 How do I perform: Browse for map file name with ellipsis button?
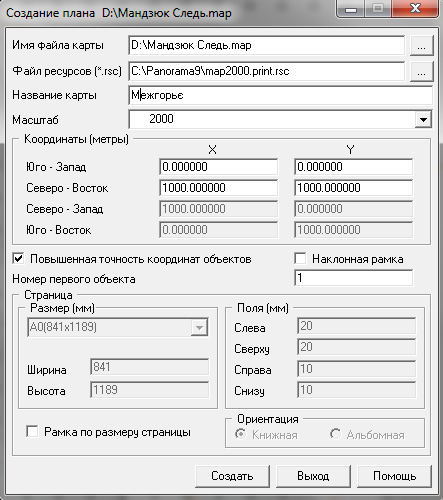421,46
